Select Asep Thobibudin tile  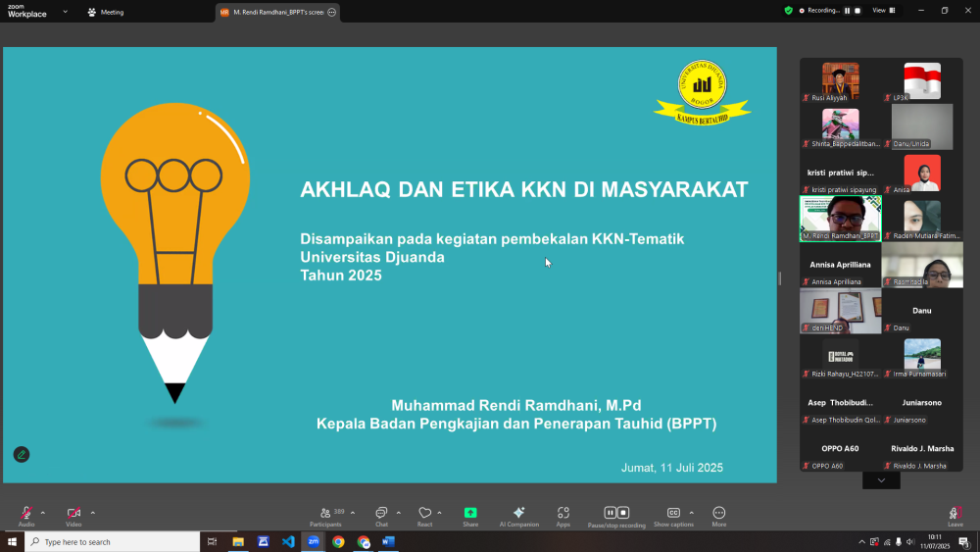[841, 403]
